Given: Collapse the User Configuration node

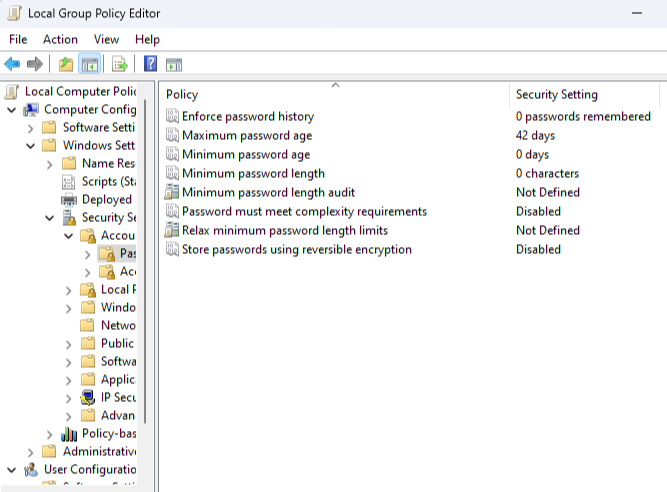Looking at the screenshot, I should tap(12, 470).
